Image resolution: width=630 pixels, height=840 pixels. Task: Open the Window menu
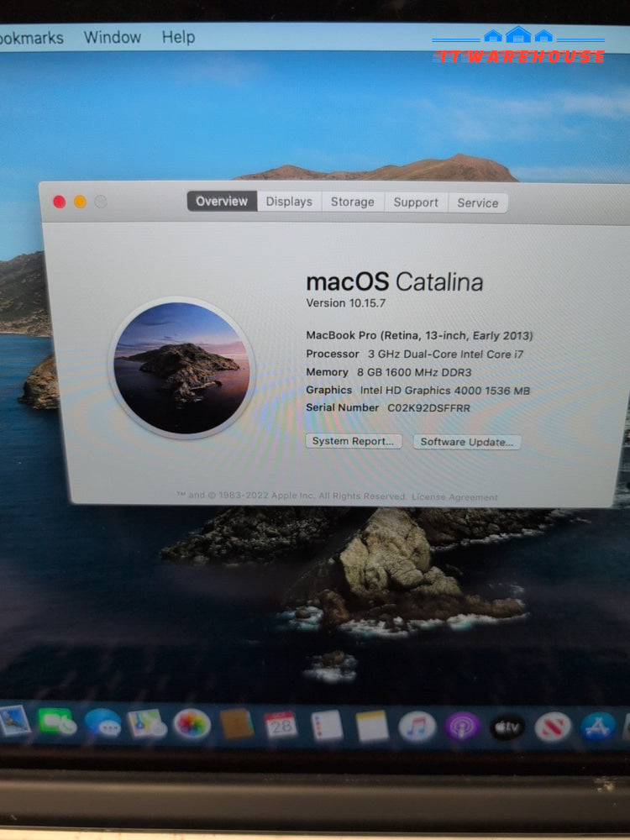point(112,37)
